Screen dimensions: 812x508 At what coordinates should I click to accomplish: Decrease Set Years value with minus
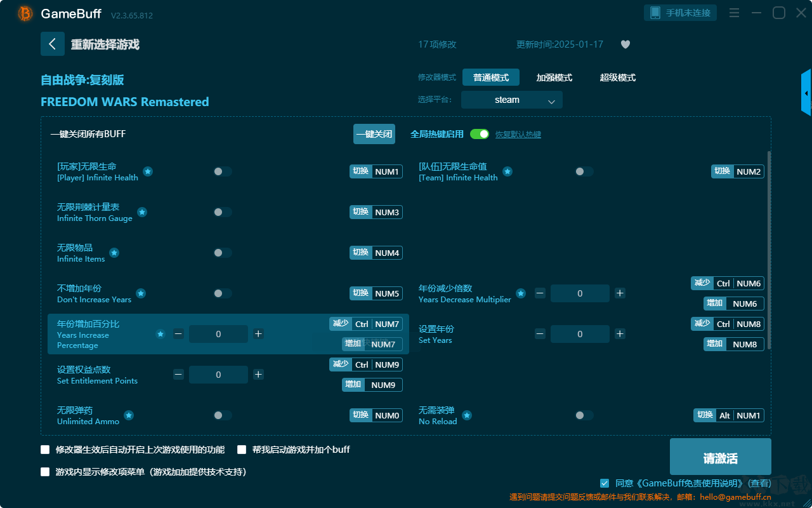pyautogui.click(x=540, y=334)
